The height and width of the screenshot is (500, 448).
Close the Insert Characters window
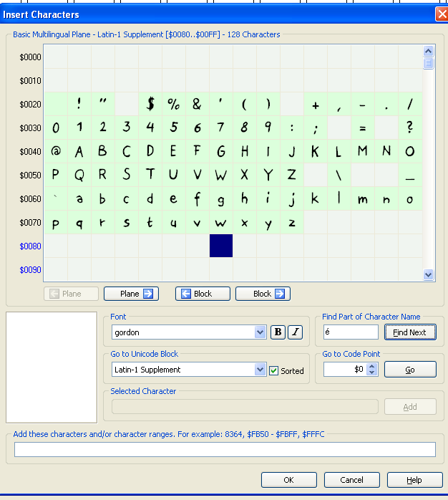442,14
